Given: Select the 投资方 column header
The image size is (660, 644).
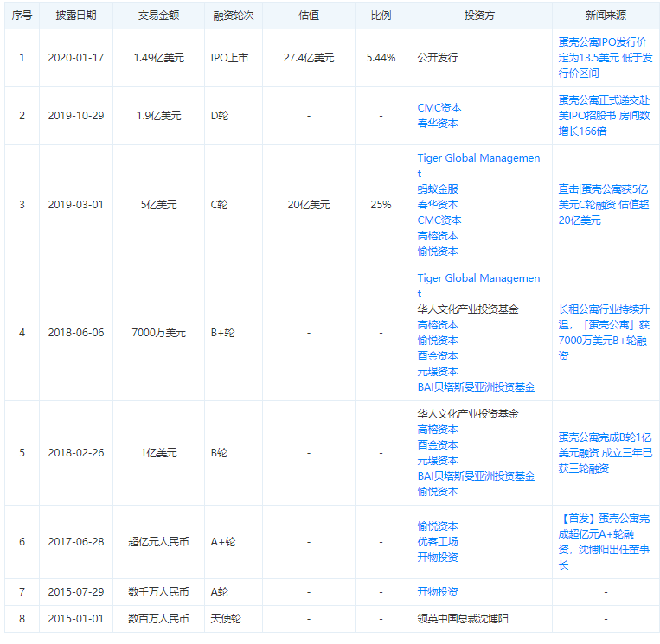Looking at the screenshot, I should [479, 16].
